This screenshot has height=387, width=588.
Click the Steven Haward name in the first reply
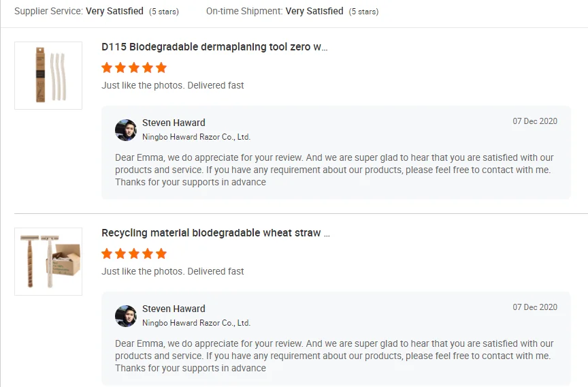coord(174,123)
